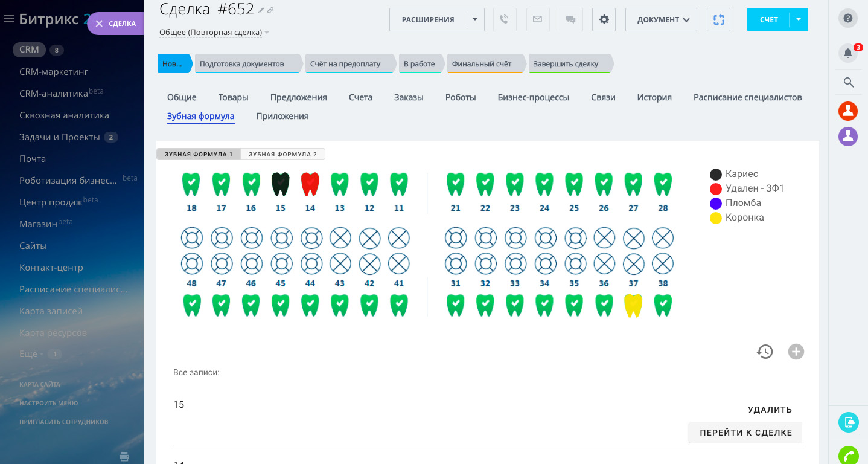The image size is (868, 464).
Task: Open the Расширения dropdown arrow
Action: click(x=475, y=19)
